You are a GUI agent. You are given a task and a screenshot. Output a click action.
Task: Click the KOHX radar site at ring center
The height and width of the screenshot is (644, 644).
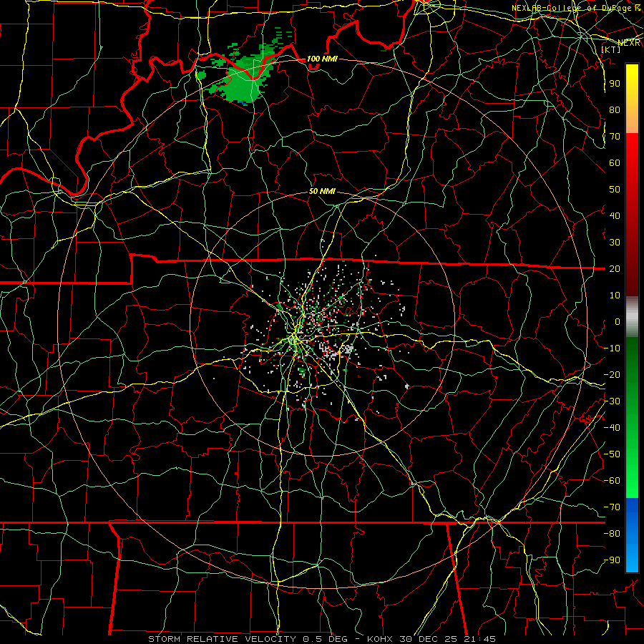pos(323,324)
